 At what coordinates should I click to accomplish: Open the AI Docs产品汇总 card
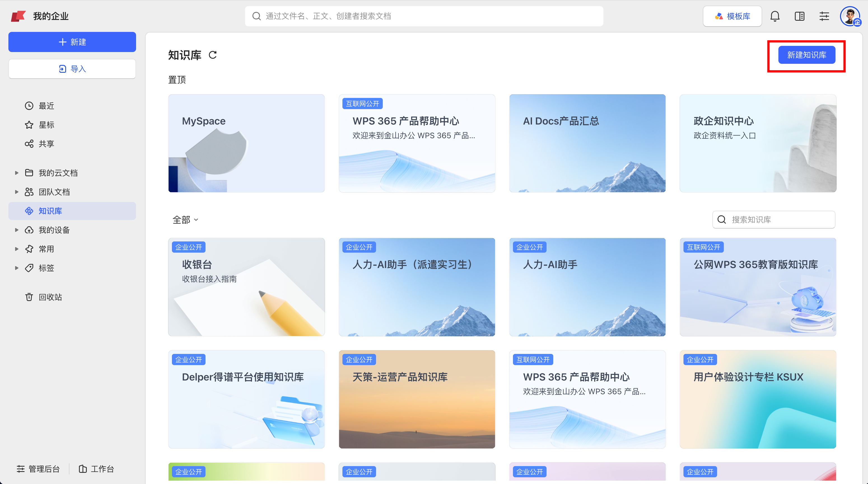pyautogui.click(x=587, y=144)
